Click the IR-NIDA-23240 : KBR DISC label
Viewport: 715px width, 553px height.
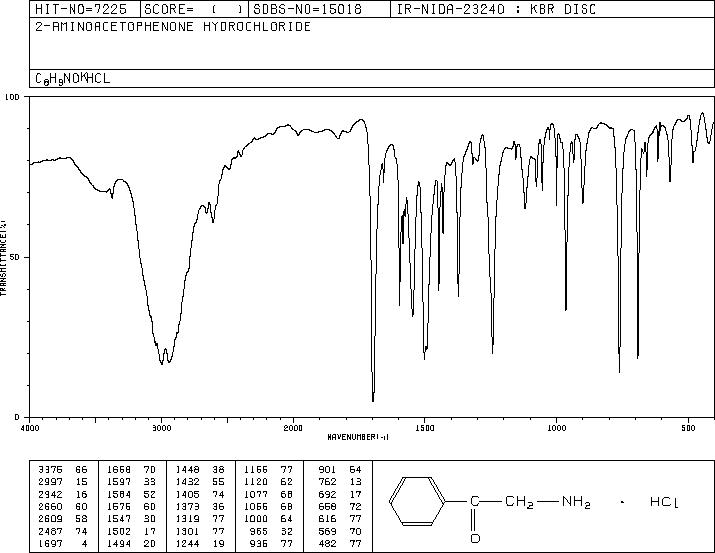tap(496, 9)
